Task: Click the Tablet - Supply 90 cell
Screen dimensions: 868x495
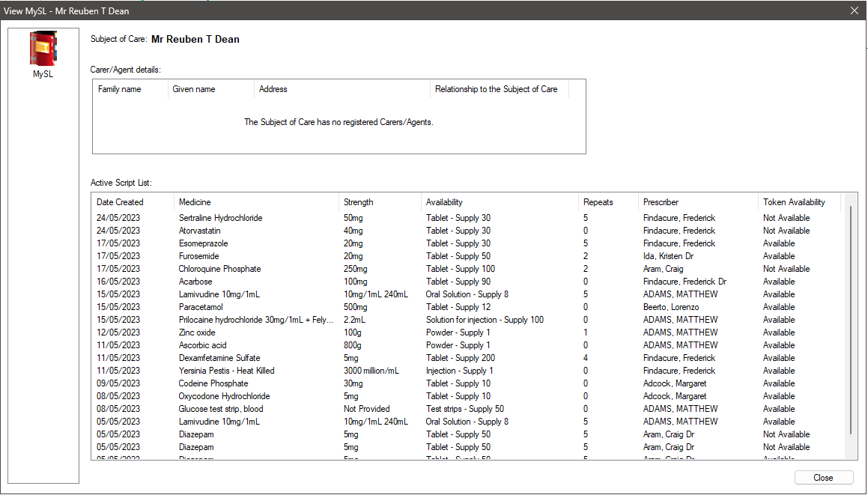Action: click(458, 282)
